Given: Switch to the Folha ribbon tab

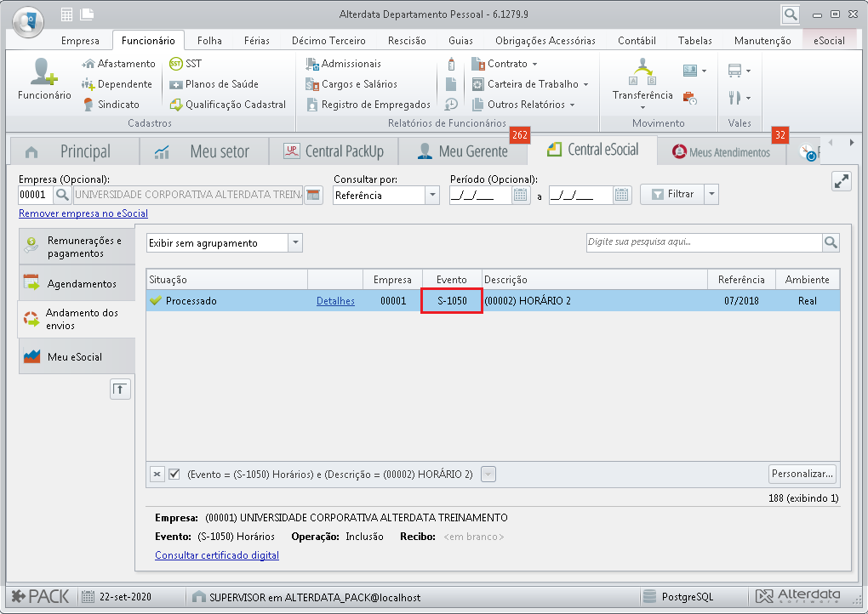Looking at the screenshot, I should pyautogui.click(x=209, y=40).
